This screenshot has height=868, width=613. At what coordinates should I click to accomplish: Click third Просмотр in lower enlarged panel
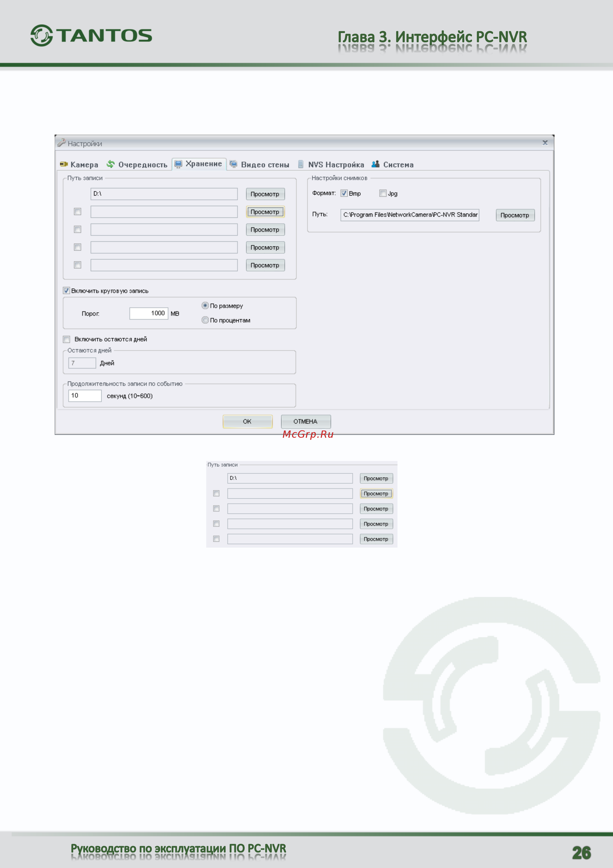(x=376, y=508)
